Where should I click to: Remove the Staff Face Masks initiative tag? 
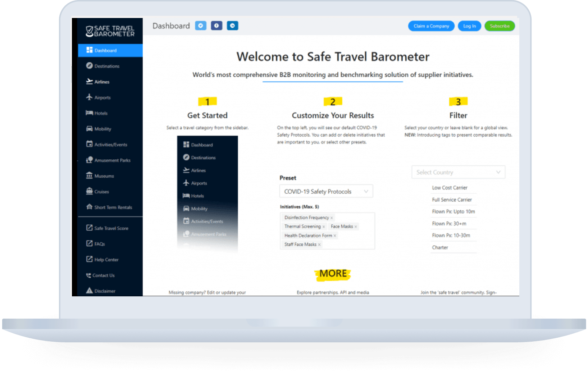(x=319, y=245)
